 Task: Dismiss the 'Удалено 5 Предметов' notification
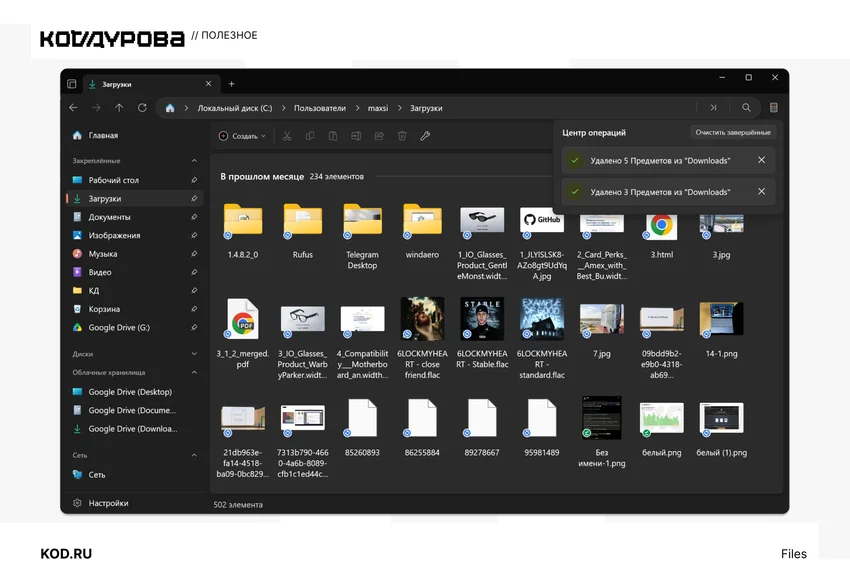(761, 160)
